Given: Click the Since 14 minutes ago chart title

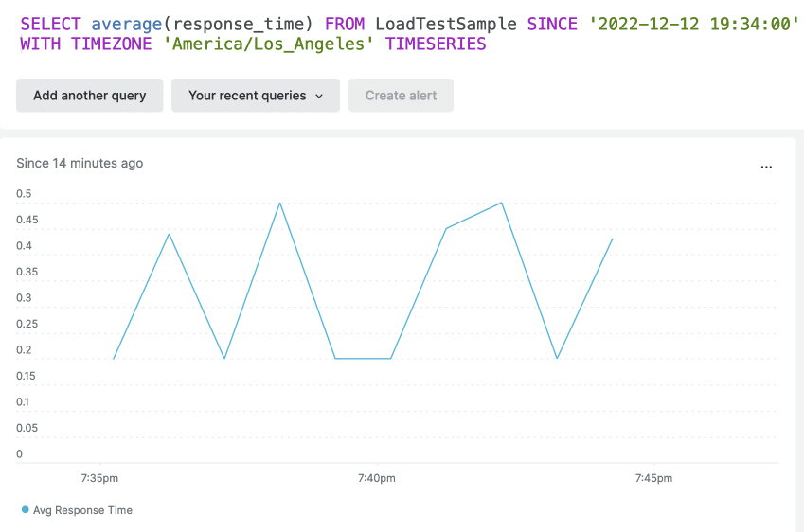Looking at the screenshot, I should point(80,163).
